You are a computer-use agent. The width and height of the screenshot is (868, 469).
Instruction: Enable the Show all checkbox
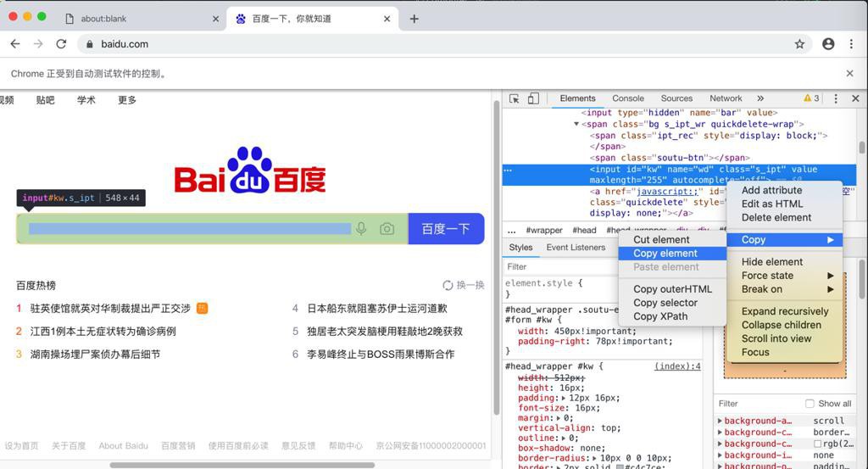click(x=810, y=404)
